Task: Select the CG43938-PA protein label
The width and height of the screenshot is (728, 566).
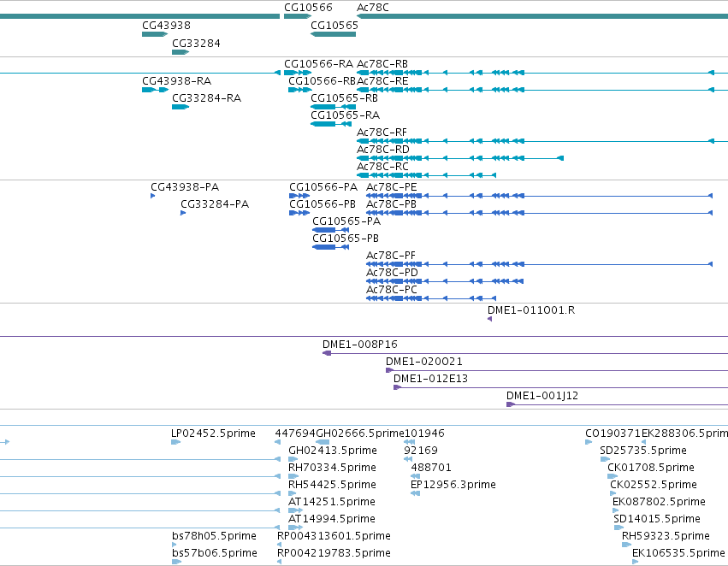Action: (x=185, y=187)
